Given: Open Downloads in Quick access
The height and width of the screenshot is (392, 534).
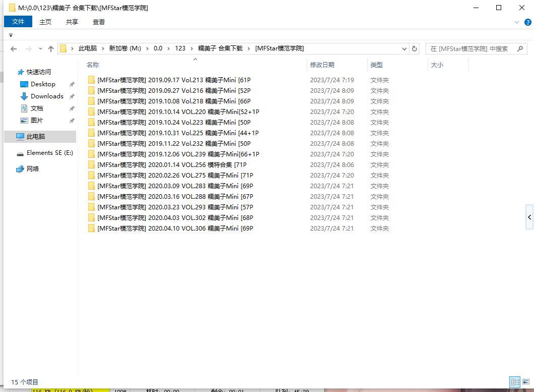Looking at the screenshot, I should pos(47,96).
